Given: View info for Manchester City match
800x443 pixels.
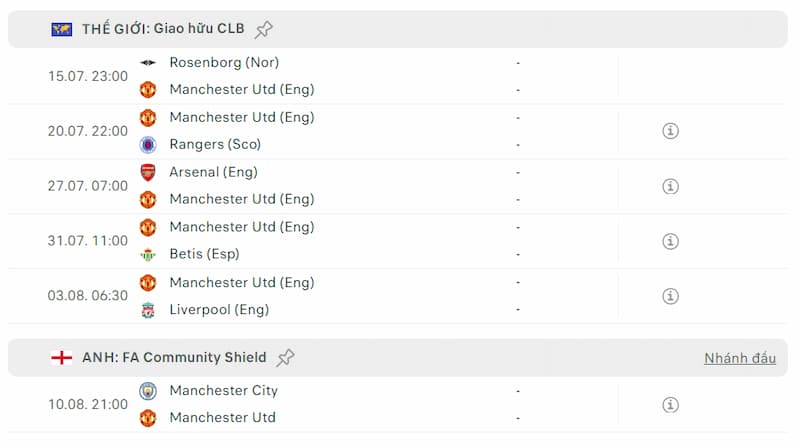Looking at the screenshot, I should tap(671, 404).
